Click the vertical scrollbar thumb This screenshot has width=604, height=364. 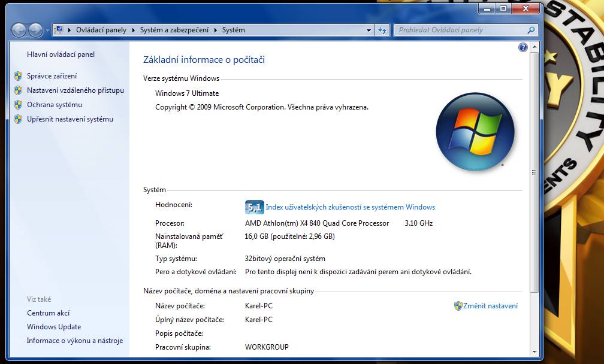coord(534,172)
